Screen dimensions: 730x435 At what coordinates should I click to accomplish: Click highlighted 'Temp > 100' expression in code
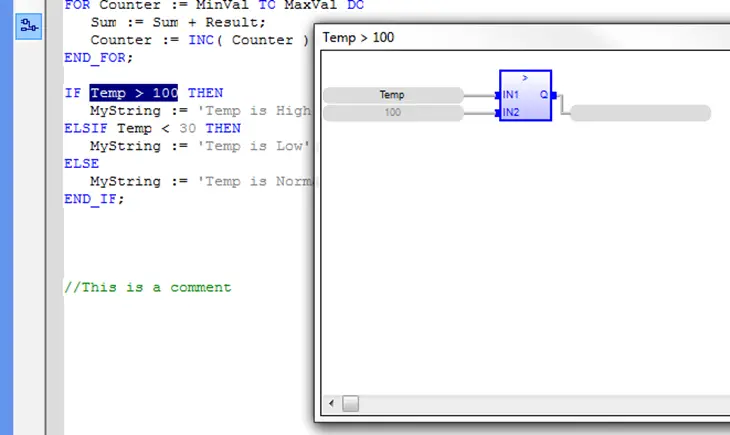(134, 93)
